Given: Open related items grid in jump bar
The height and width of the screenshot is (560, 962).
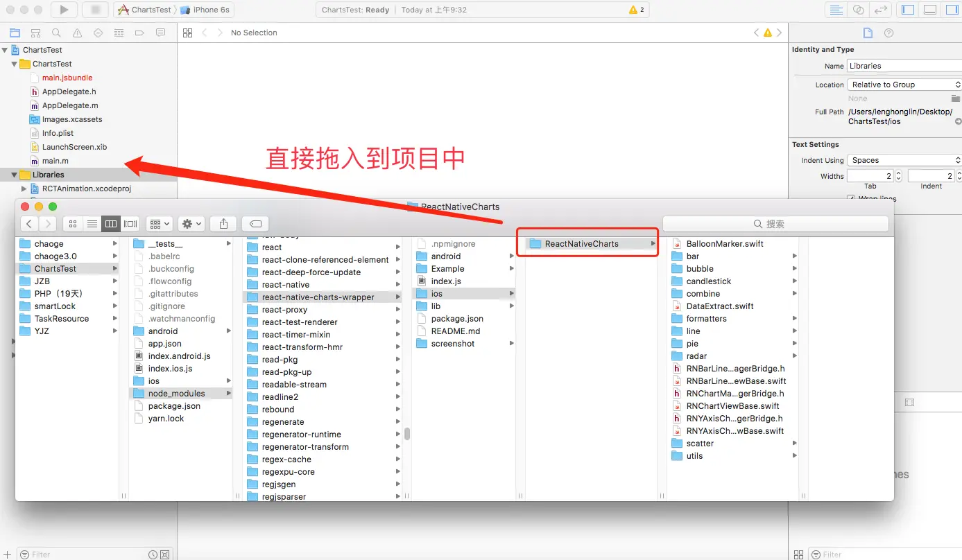Looking at the screenshot, I should point(187,33).
